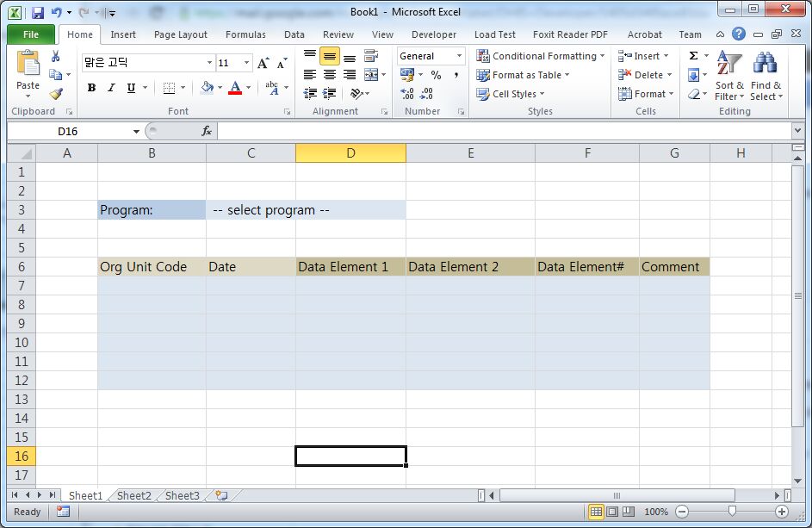Select the Sheet2 worksheet tab
Image resolution: width=812 pixels, height=528 pixels.
click(133, 495)
